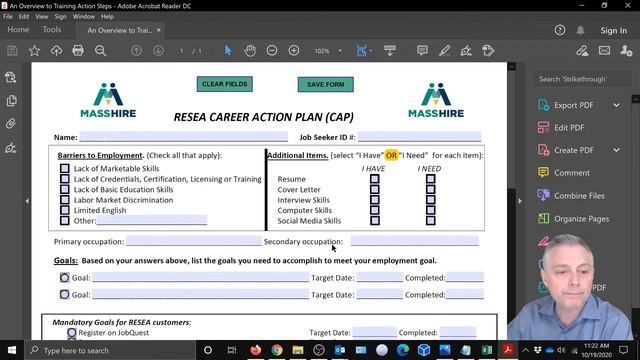Open the find text magnifier icon
The width and height of the screenshot is (640, 360).
click(100, 51)
